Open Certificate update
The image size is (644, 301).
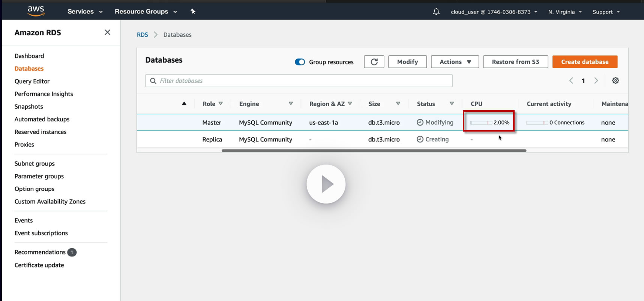39,265
